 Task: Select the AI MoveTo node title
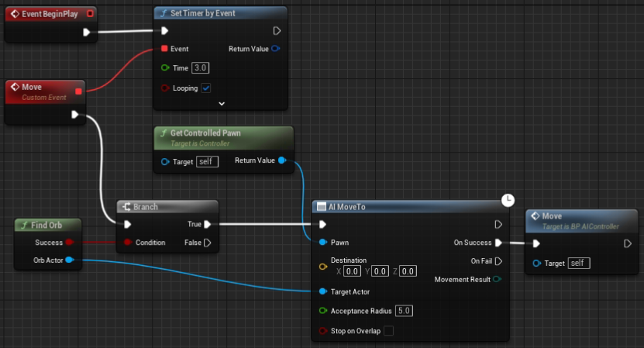coord(346,207)
